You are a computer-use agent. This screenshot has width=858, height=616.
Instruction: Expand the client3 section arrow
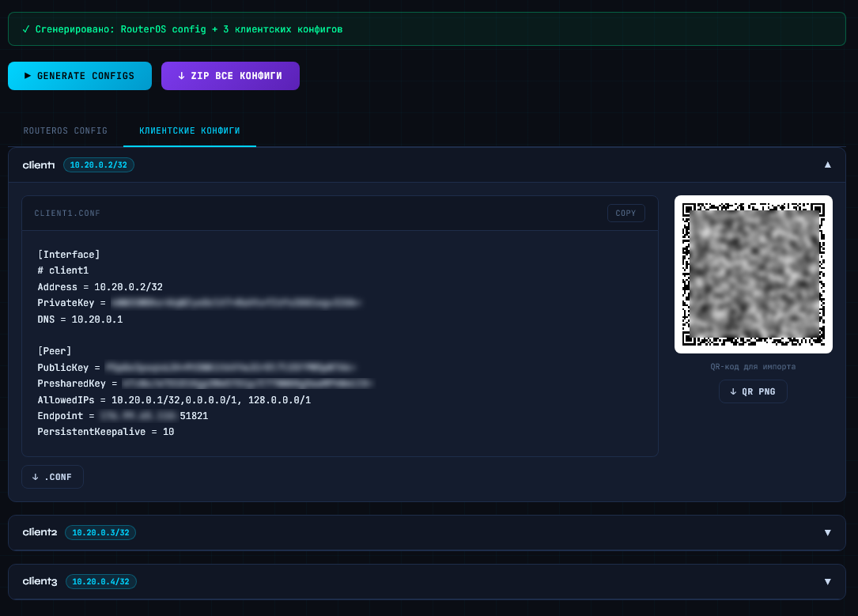coord(827,581)
